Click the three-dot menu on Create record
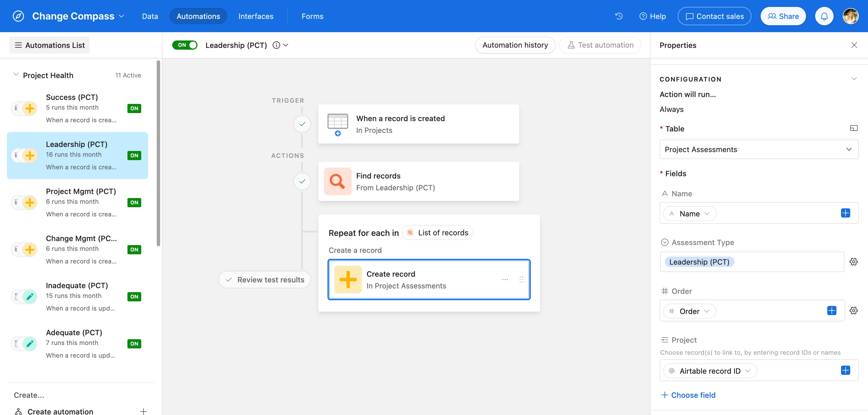This screenshot has height=415, width=868. (505, 280)
